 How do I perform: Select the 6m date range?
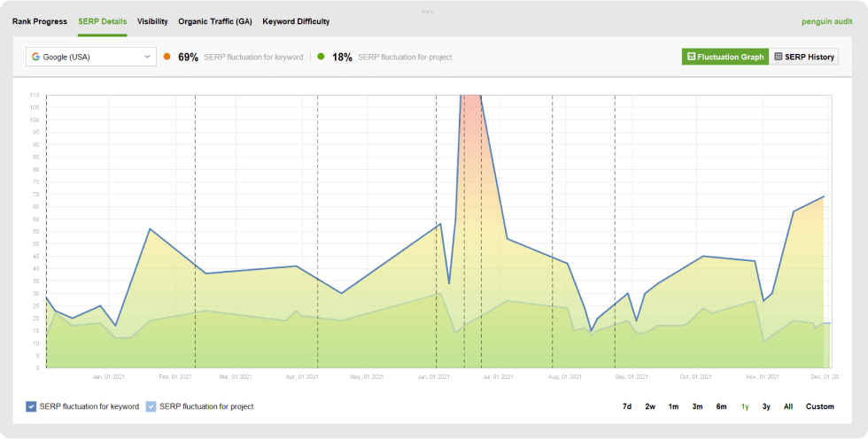coord(721,406)
